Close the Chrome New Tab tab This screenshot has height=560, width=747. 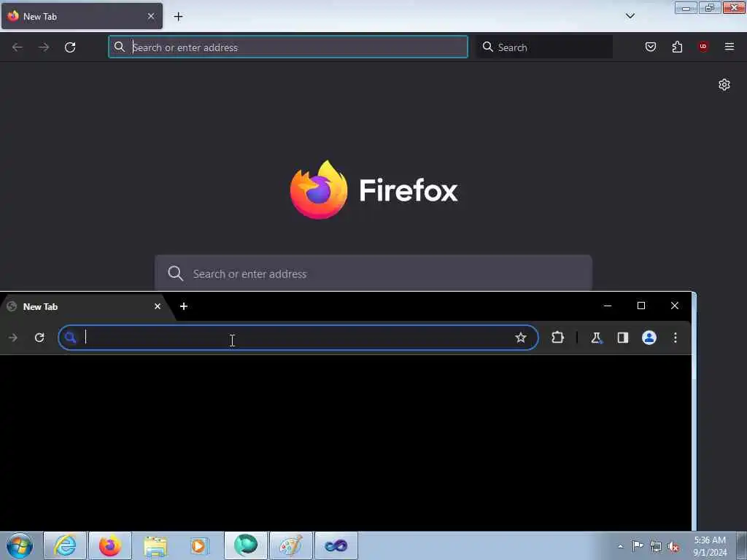(x=158, y=307)
